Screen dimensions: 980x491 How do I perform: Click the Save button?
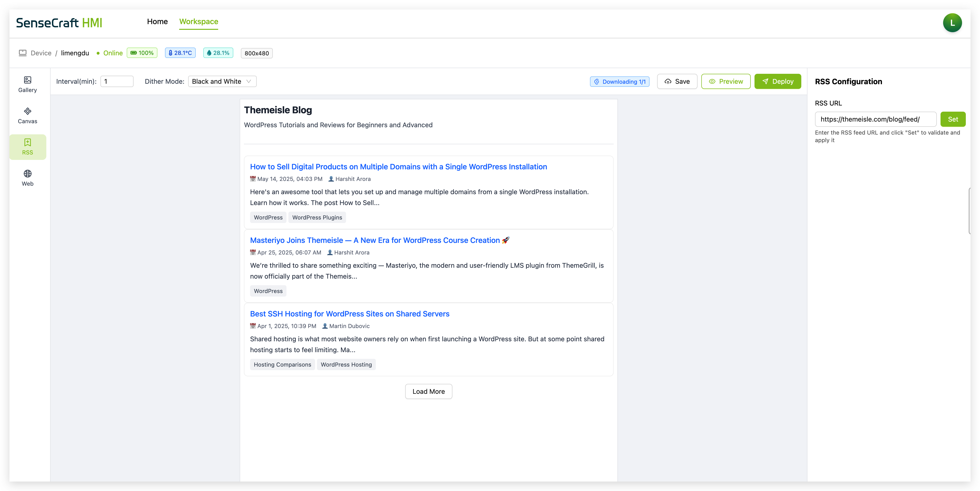point(677,81)
